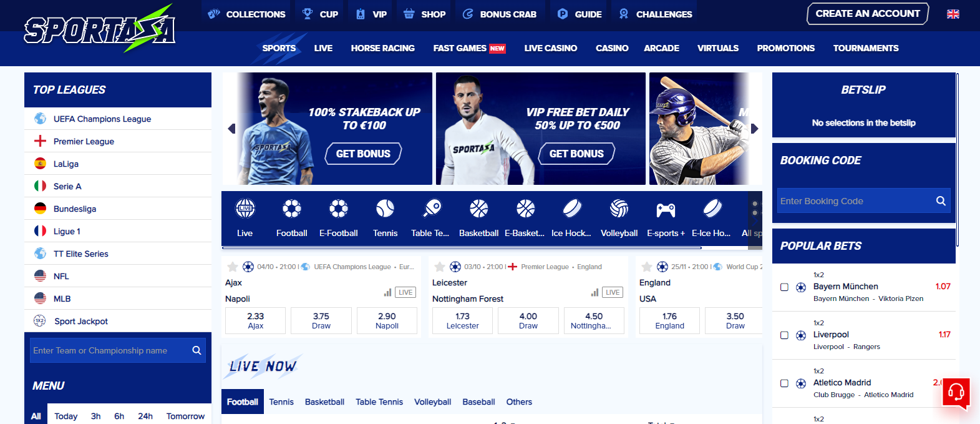The image size is (980, 424).
Task: Check the Bayern München popular bet box
Action: pyautogui.click(x=784, y=287)
